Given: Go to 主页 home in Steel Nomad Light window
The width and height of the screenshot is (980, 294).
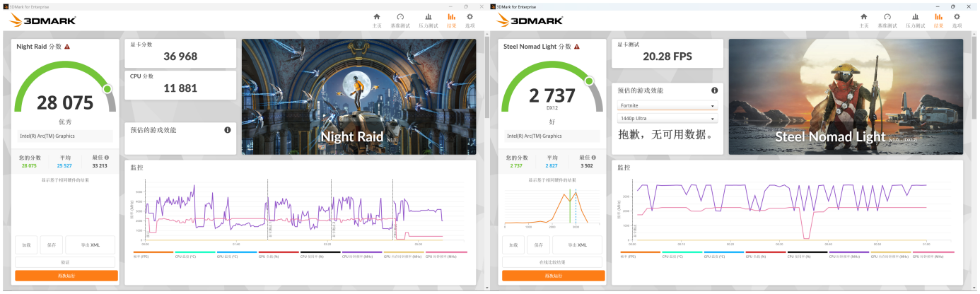Looking at the screenshot, I should pos(864,20).
